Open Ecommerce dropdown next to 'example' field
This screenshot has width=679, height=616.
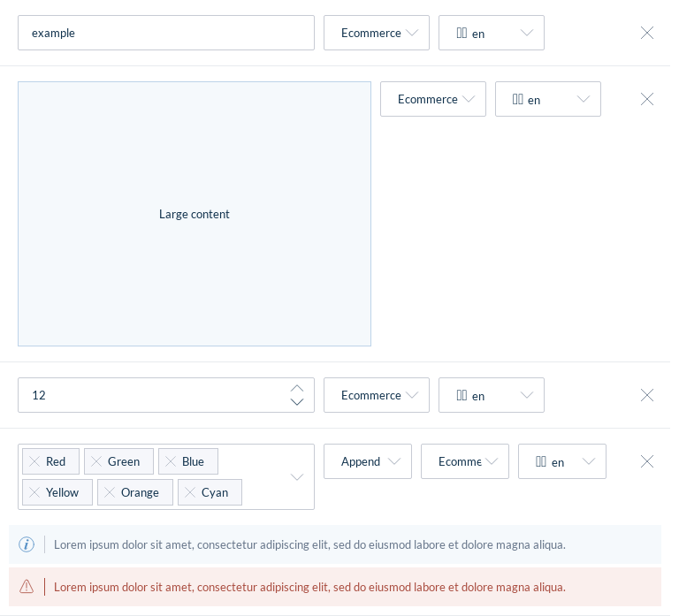[377, 33]
